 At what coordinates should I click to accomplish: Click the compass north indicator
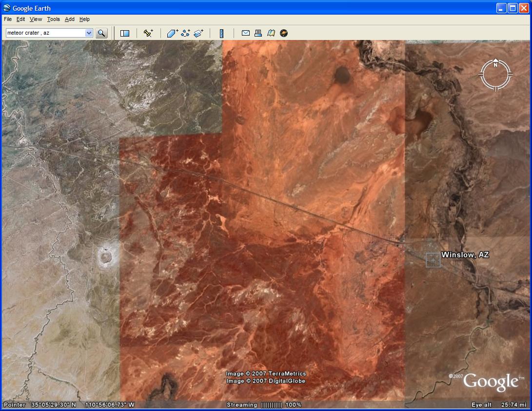pyautogui.click(x=495, y=64)
